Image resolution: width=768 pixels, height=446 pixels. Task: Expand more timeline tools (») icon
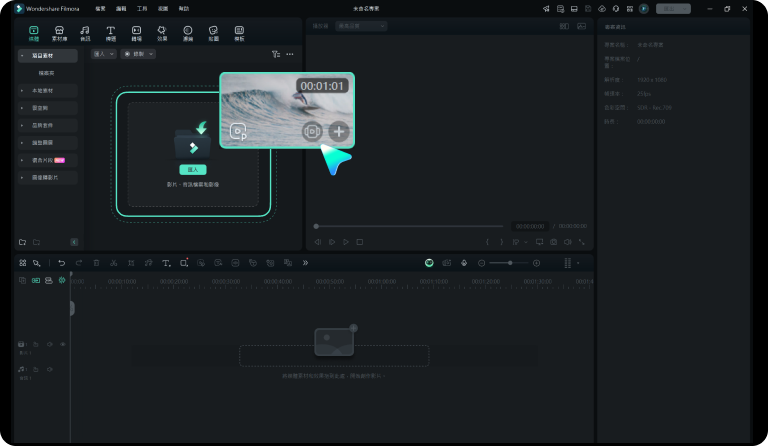(x=305, y=263)
